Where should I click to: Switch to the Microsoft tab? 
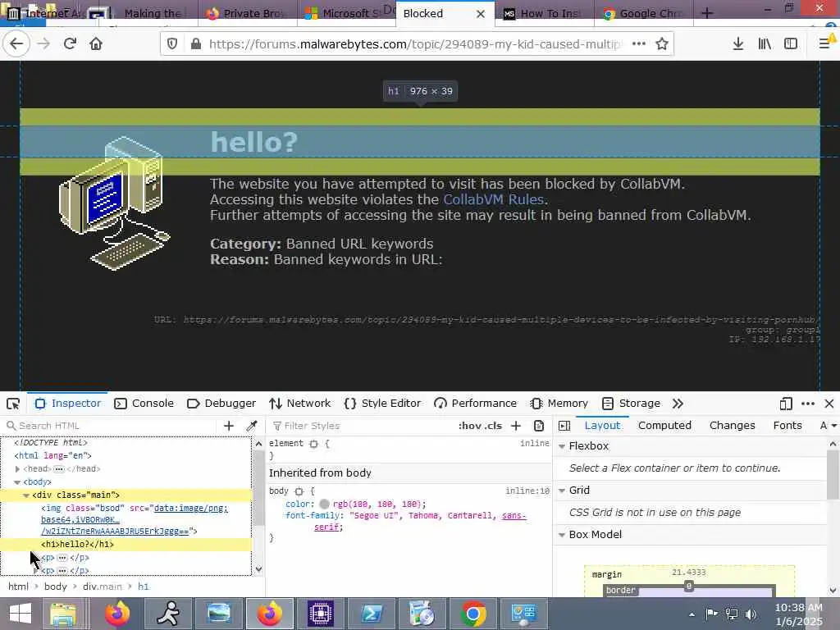[x=346, y=13]
